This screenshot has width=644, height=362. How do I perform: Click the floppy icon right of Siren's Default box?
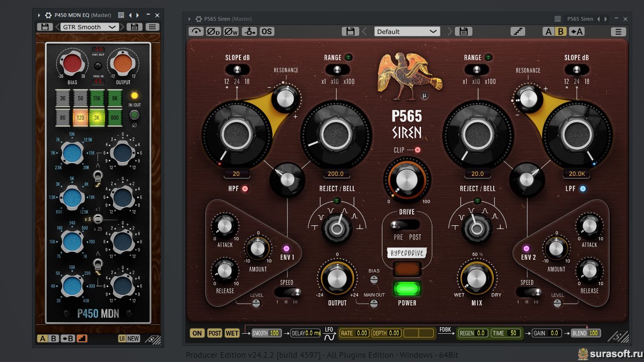[x=463, y=32]
